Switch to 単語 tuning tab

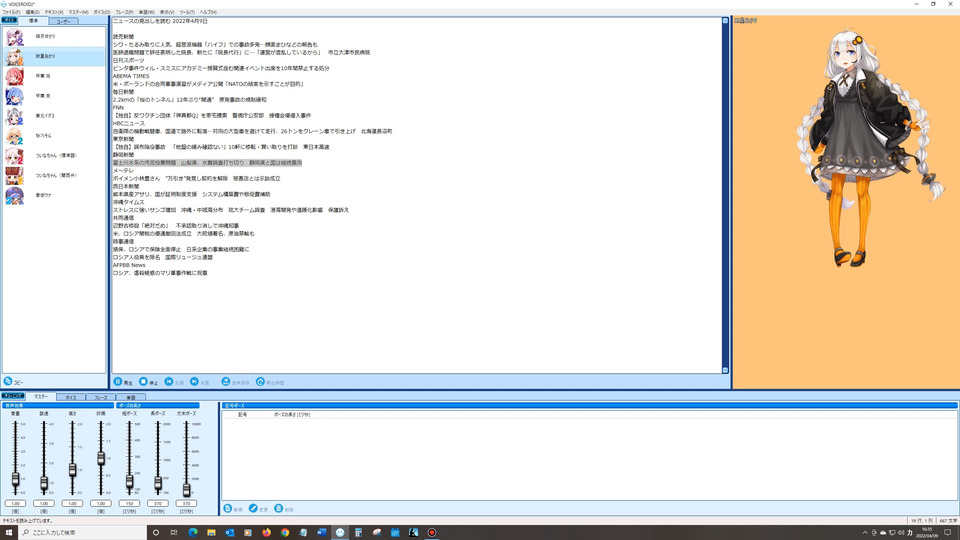131,397
